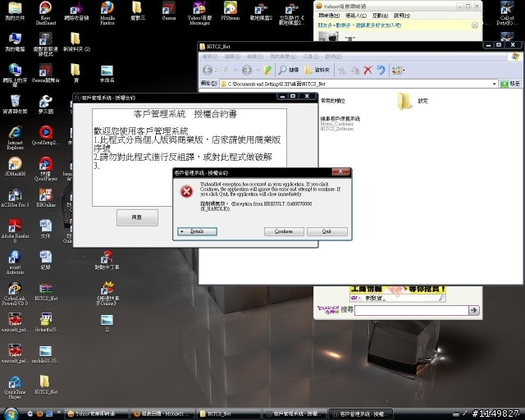Screen dimensions: 525x420
Task: Click the Move To icon in explorer toolbar
Action: point(341,70)
